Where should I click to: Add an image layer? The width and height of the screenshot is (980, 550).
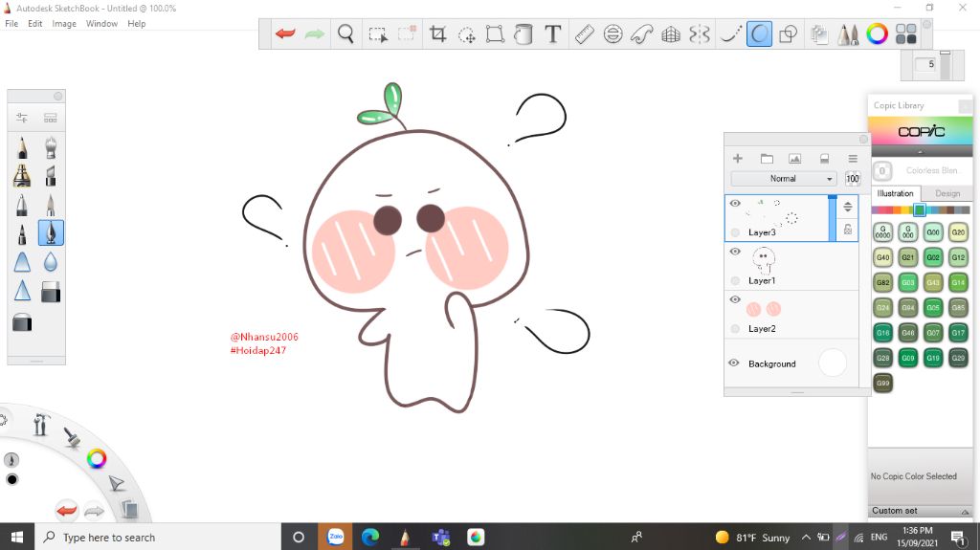point(795,159)
